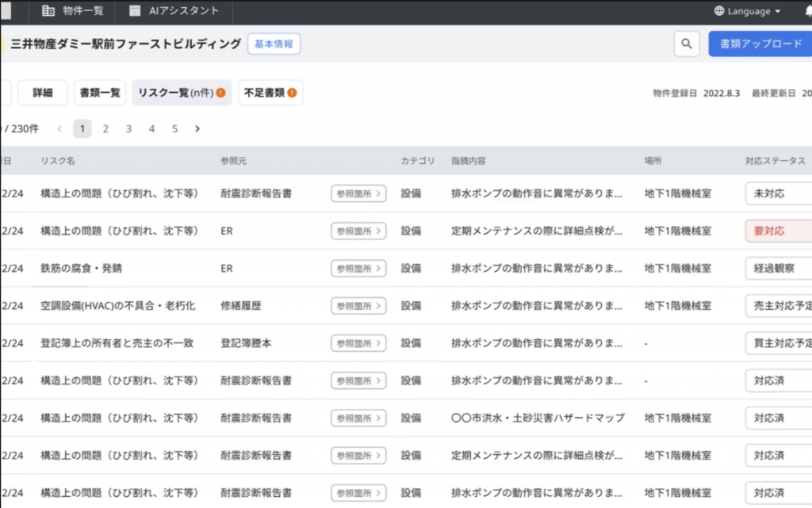Click the globe icon beside Language
The height and width of the screenshot is (508, 812).
[718, 11]
